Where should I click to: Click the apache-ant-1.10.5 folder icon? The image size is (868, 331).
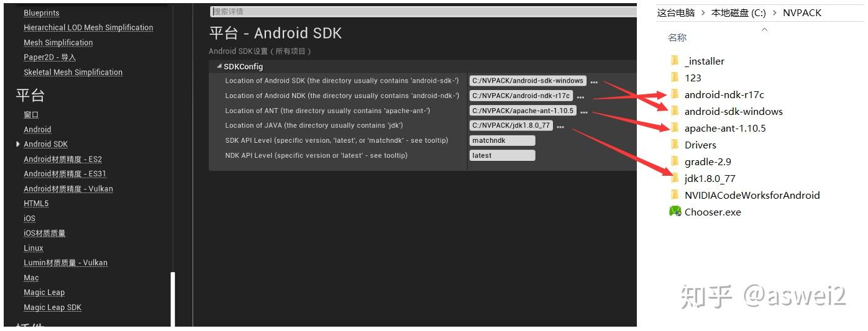click(675, 127)
